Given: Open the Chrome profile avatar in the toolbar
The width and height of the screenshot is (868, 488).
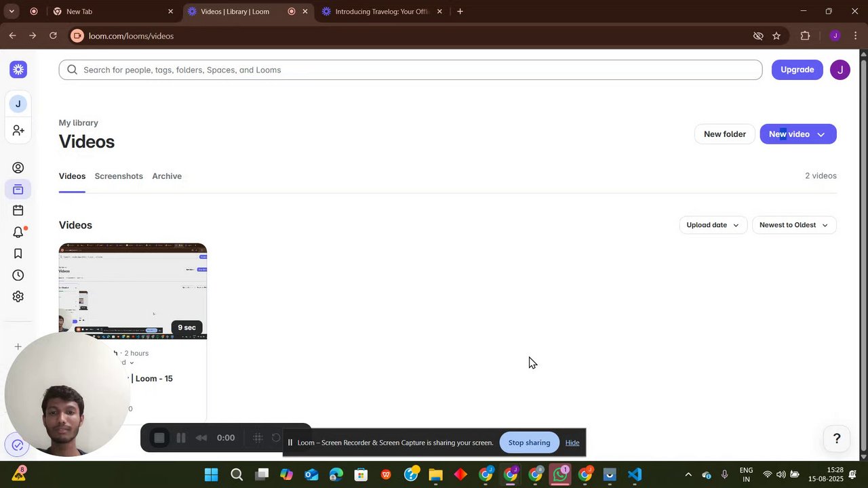Looking at the screenshot, I should (x=835, y=36).
